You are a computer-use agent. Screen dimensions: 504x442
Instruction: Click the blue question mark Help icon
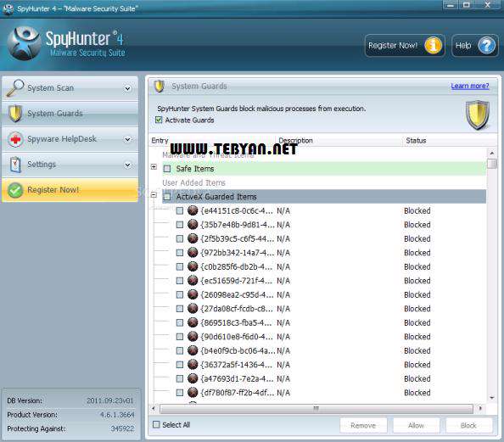click(x=487, y=46)
